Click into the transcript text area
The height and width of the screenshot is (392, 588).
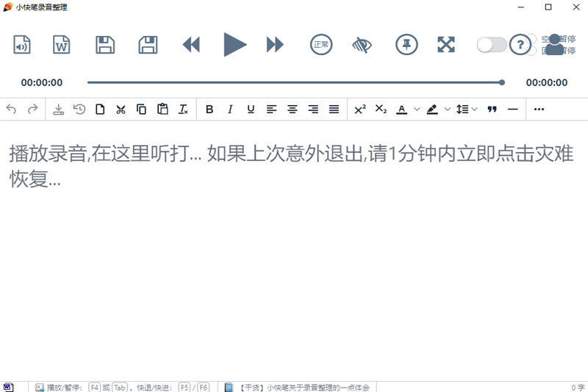[x=294, y=249]
